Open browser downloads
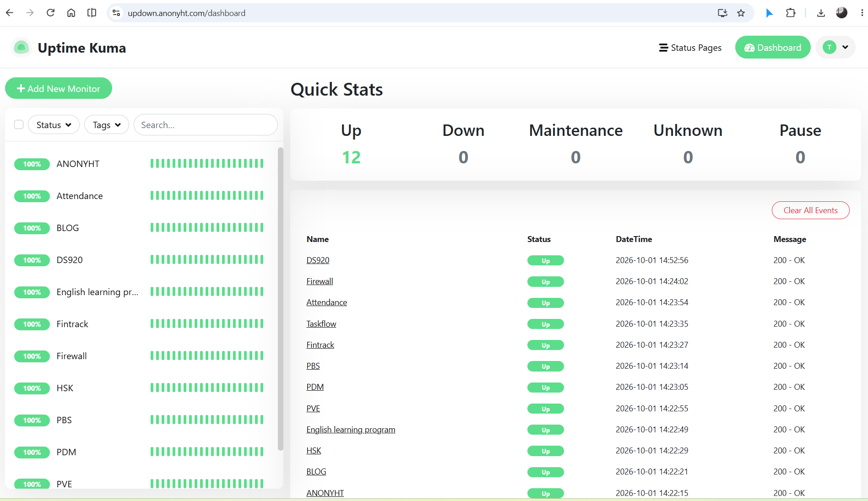Screen dimensions: 868x501 [x=821, y=13]
